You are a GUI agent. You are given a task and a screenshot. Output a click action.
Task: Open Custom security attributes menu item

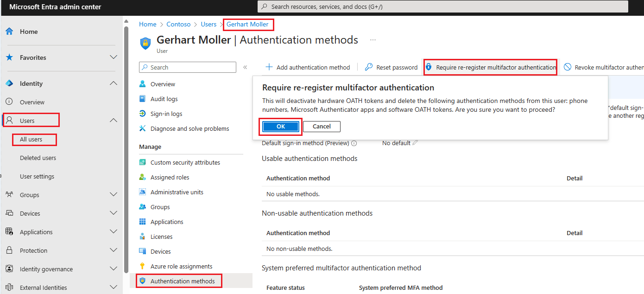tap(185, 162)
